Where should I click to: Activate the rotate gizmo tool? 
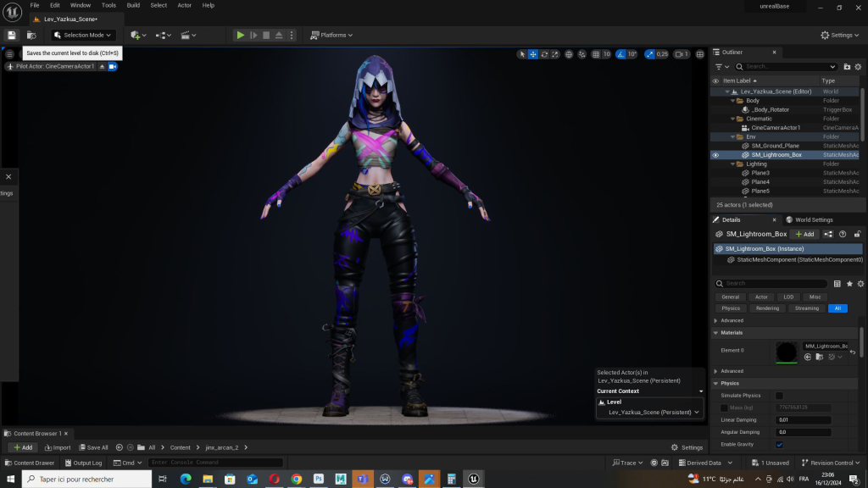544,54
